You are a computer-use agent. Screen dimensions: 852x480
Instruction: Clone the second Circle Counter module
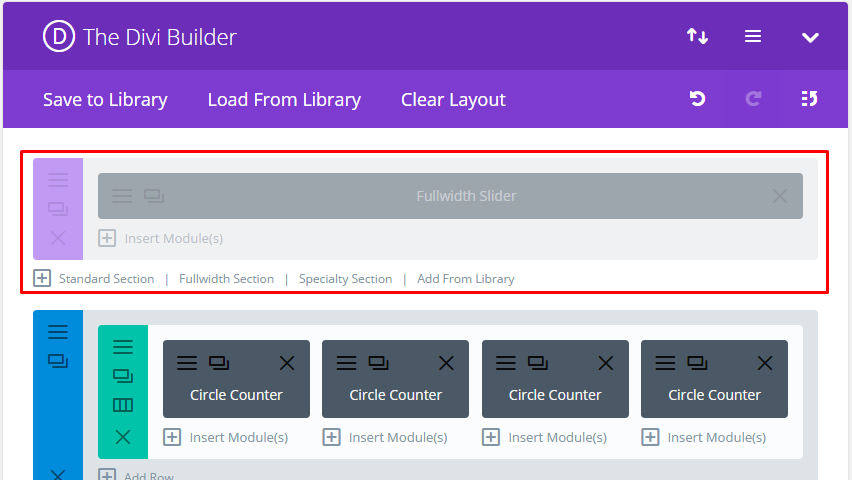378,363
